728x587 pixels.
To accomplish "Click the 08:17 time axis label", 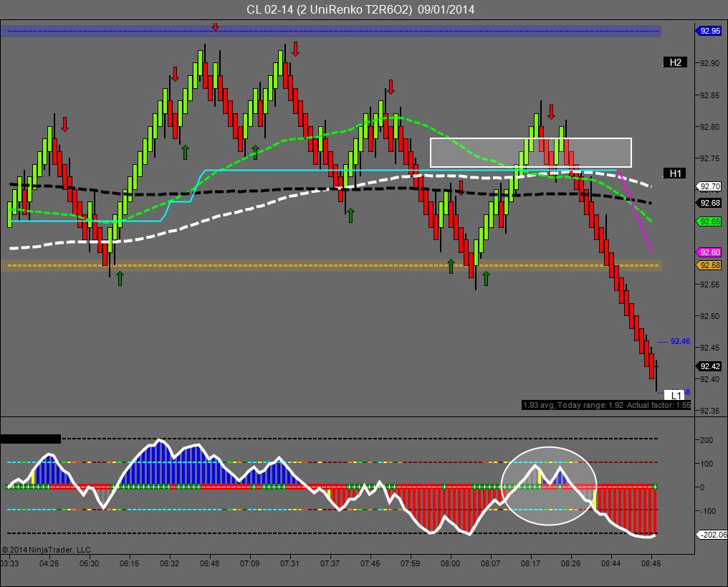I will pos(531,563).
